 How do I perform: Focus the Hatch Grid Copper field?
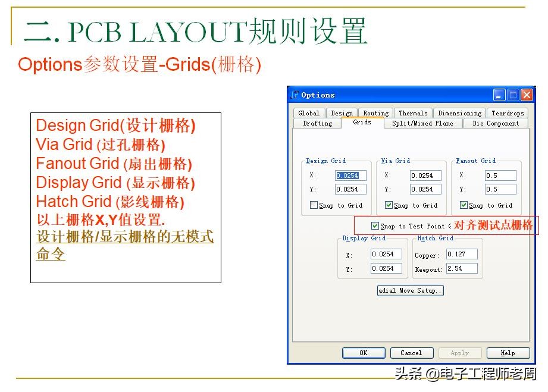(462, 254)
